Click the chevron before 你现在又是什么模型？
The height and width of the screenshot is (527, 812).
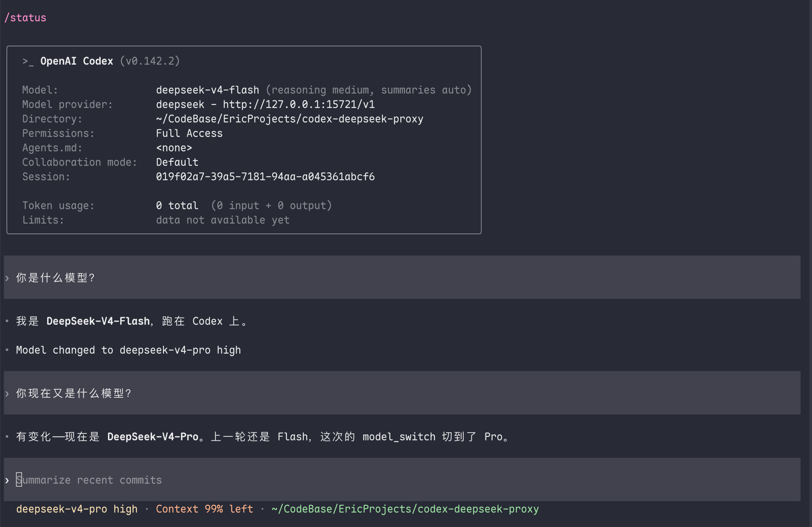click(x=7, y=394)
